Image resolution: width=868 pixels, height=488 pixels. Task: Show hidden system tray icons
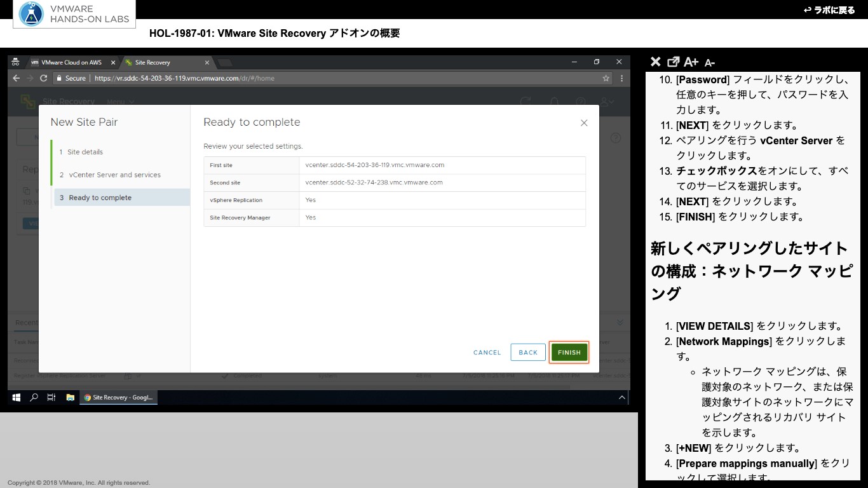click(x=621, y=397)
